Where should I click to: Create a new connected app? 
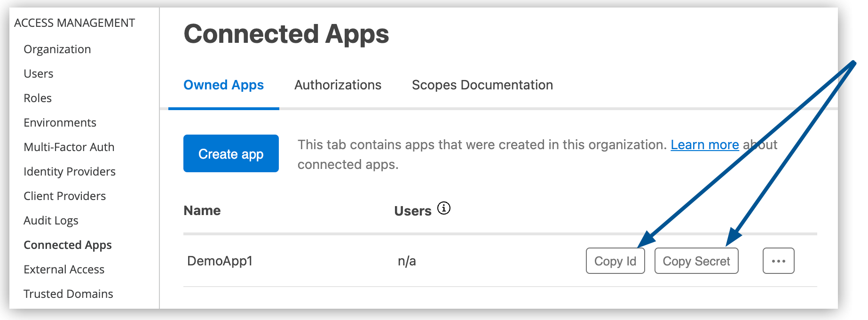point(231,153)
